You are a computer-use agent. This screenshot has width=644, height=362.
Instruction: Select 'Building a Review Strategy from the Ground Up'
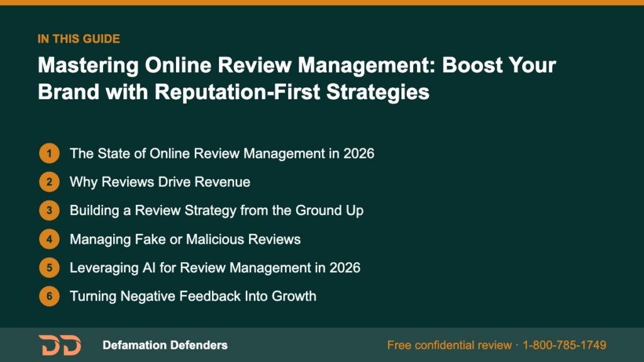216,211
